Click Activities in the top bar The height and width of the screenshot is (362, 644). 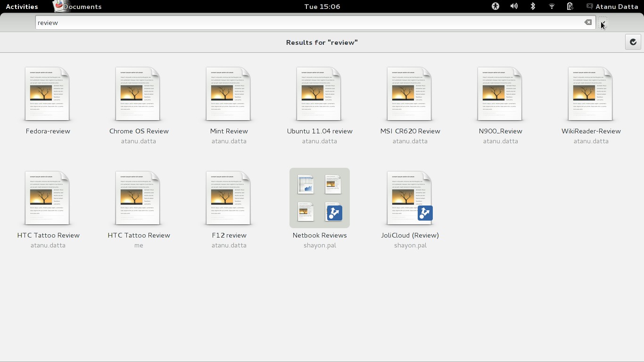(x=22, y=7)
